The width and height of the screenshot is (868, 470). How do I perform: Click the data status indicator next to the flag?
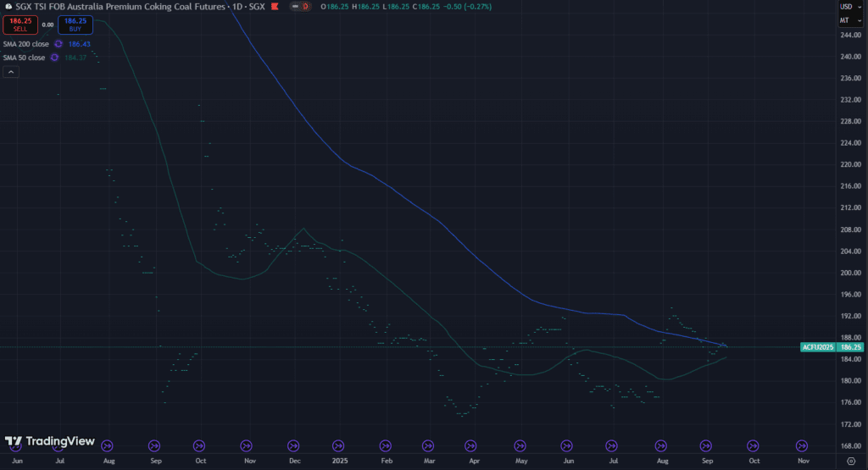(x=310, y=7)
